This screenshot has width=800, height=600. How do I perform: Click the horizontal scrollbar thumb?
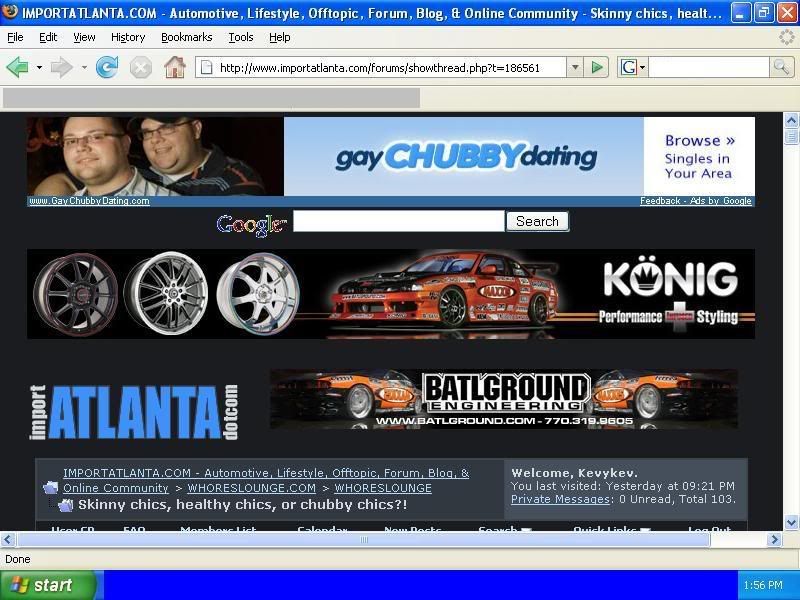365,539
